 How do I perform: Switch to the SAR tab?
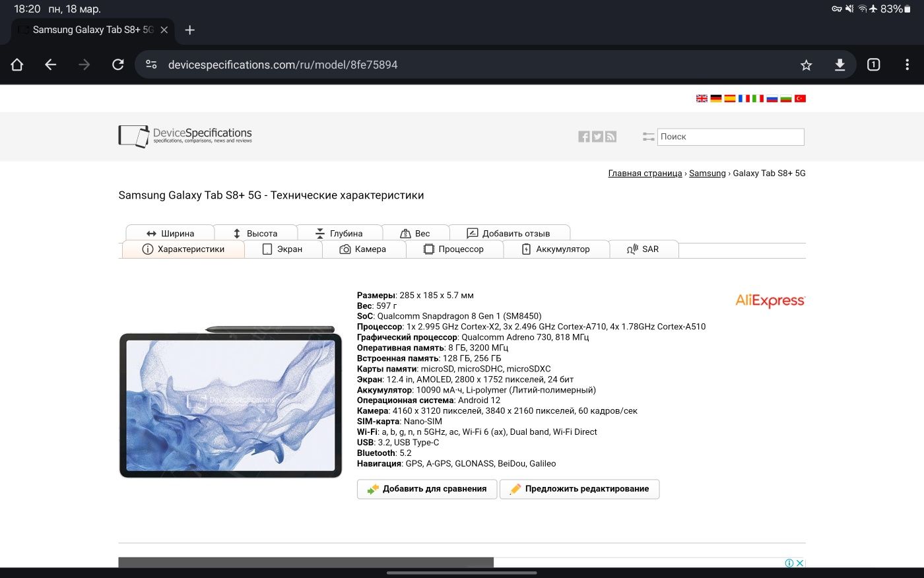(643, 249)
